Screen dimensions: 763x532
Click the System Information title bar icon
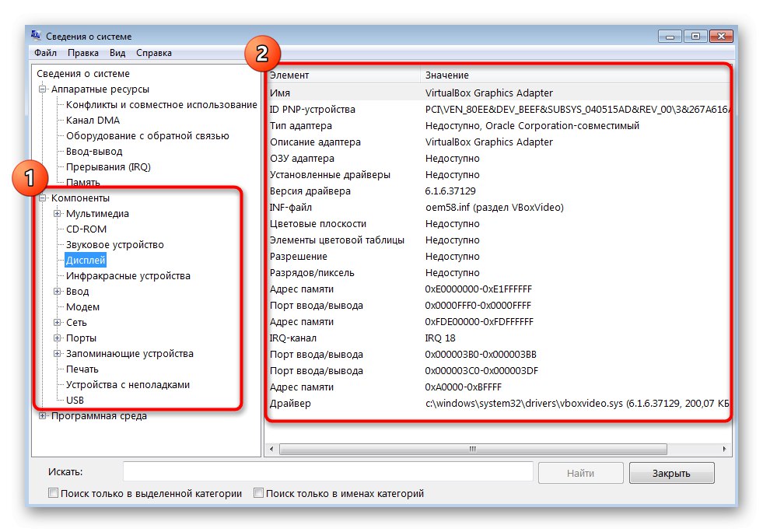coord(36,36)
